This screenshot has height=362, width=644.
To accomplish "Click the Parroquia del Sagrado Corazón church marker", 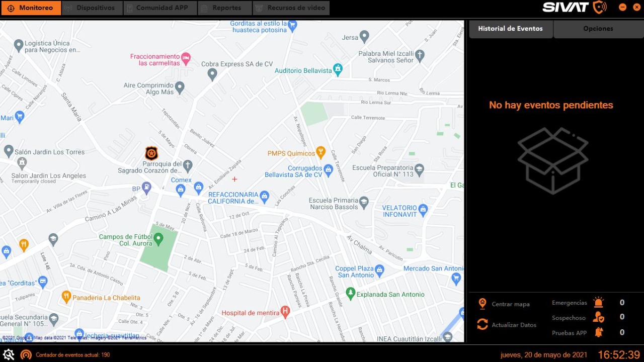I will pyautogui.click(x=188, y=165).
